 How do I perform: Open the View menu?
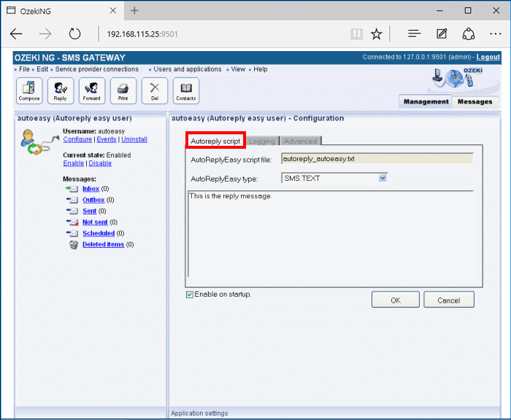point(238,69)
